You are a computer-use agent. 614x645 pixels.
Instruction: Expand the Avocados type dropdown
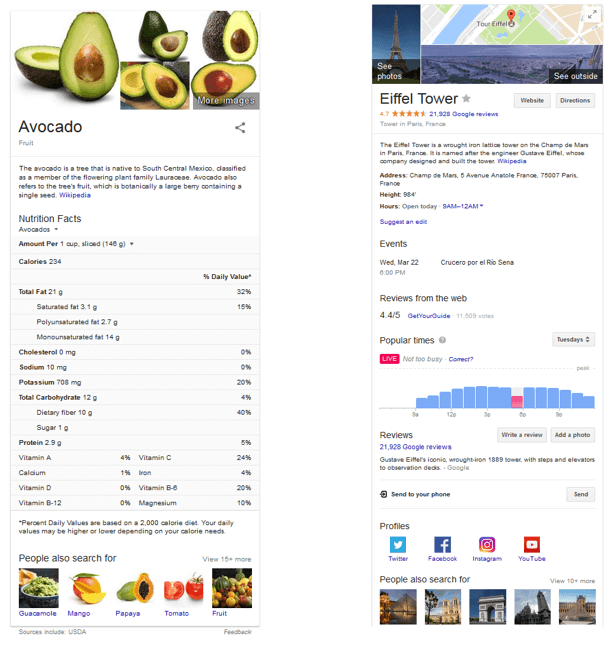tap(56, 230)
